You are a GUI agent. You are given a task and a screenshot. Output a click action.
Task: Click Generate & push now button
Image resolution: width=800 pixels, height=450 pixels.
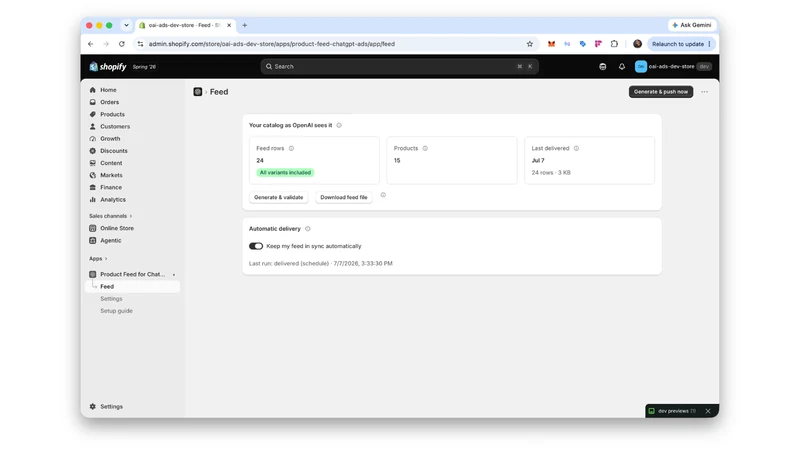pos(661,92)
